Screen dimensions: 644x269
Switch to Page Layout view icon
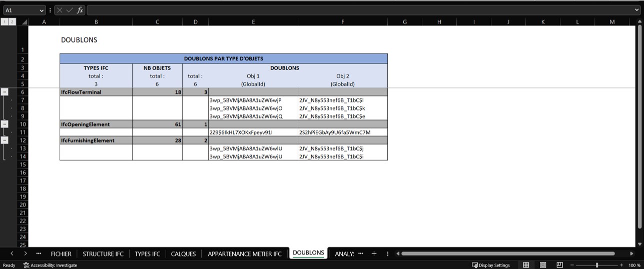pos(543,265)
